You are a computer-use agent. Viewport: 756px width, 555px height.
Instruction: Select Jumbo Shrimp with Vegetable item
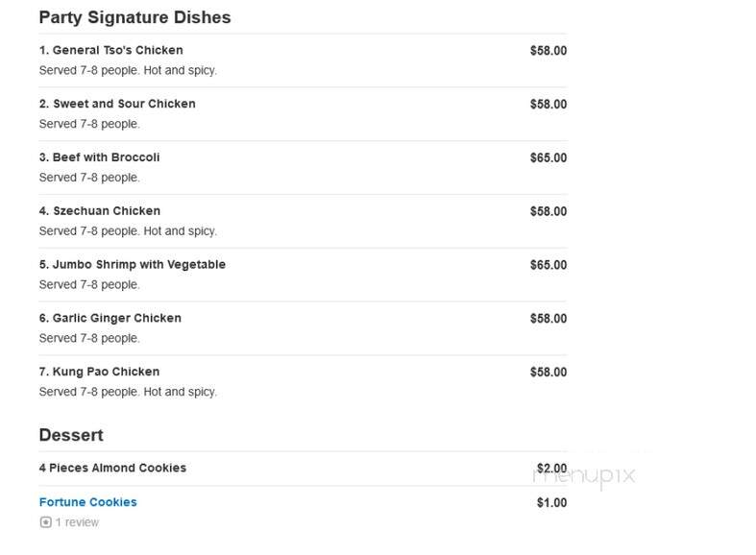[133, 264]
